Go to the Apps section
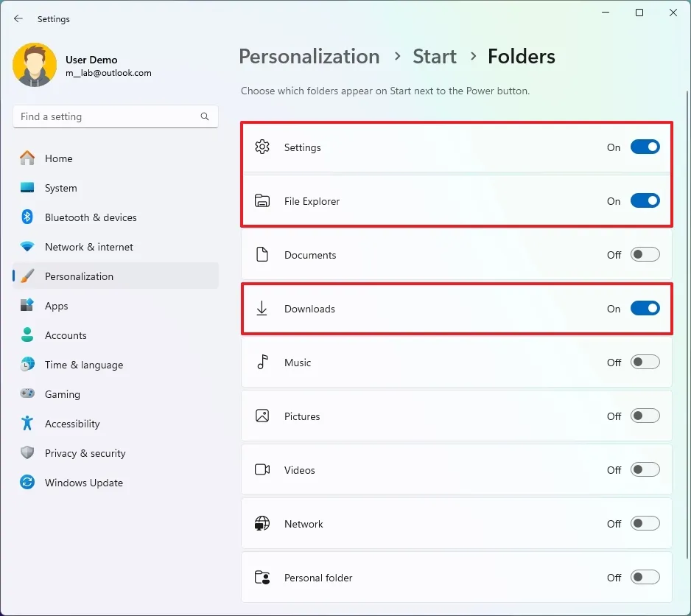This screenshot has width=691, height=616. [x=56, y=306]
